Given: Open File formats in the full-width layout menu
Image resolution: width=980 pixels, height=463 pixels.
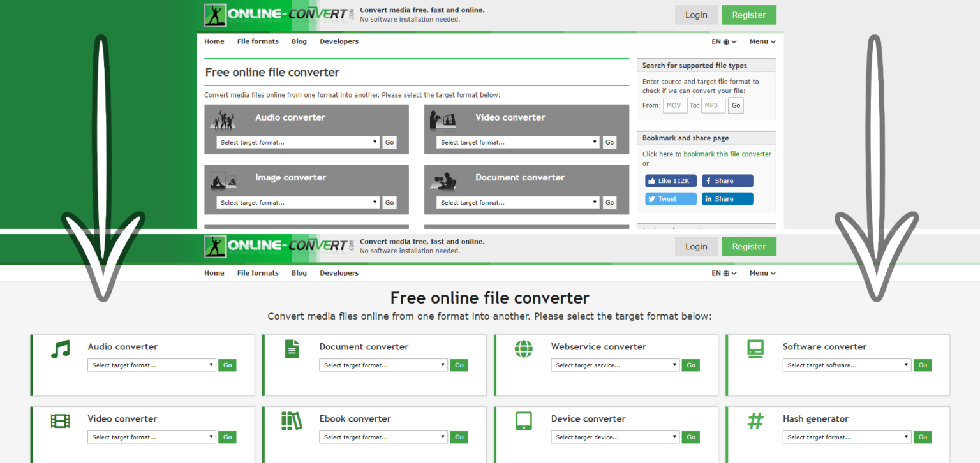Looking at the screenshot, I should (258, 273).
